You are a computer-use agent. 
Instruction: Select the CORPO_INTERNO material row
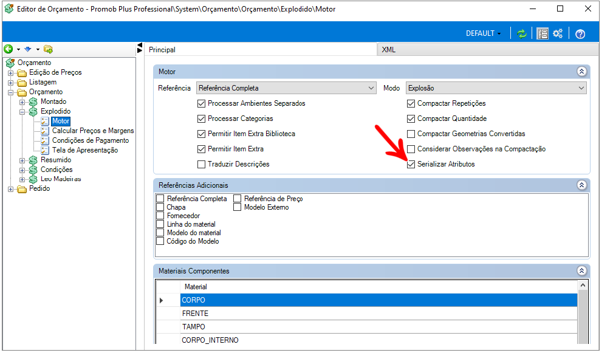point(378,339)
